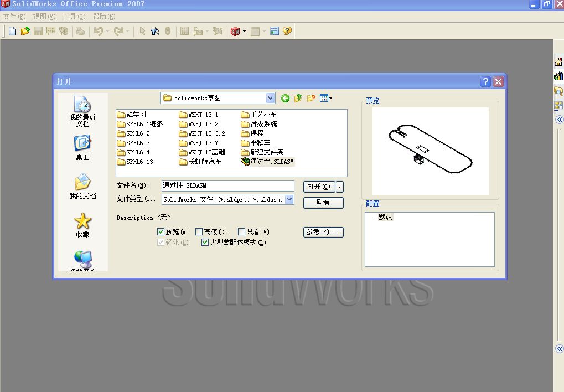The height and width of the screenshot is (392, 564).
Task: Open the 打开 button dropdown arrow
Action: pyautogui.click(x=339, y=187)
